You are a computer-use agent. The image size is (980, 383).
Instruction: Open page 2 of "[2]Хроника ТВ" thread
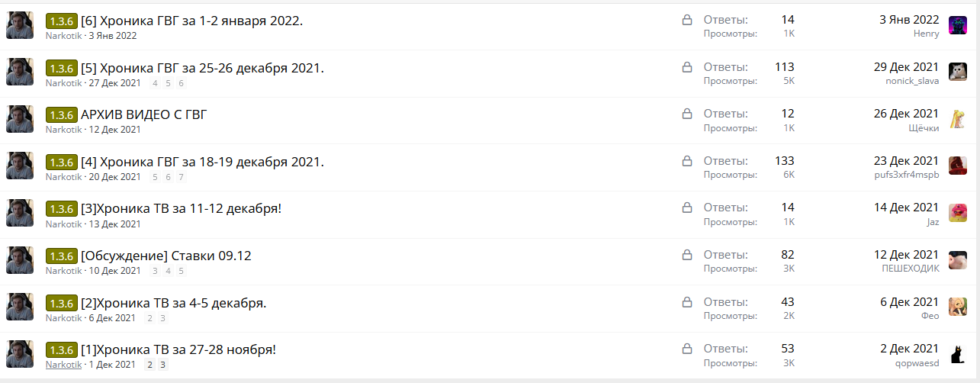click(149, 318)
